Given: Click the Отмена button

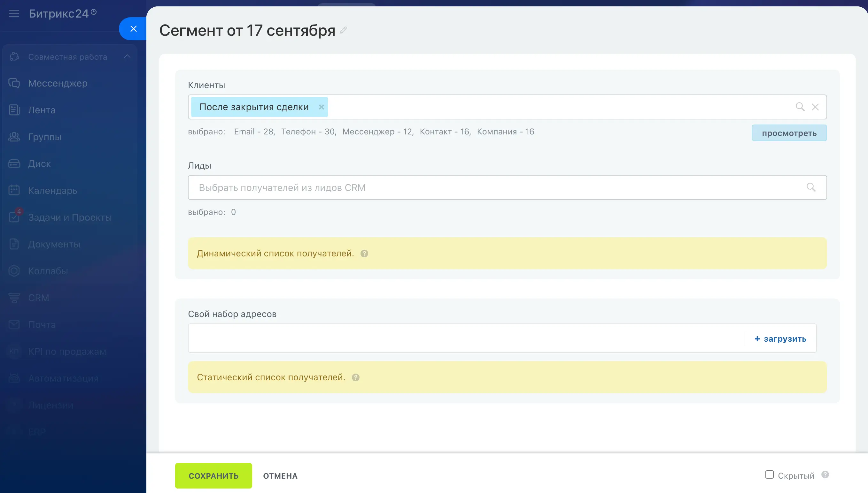Looking at the screenshot, I should pos(280,476).
